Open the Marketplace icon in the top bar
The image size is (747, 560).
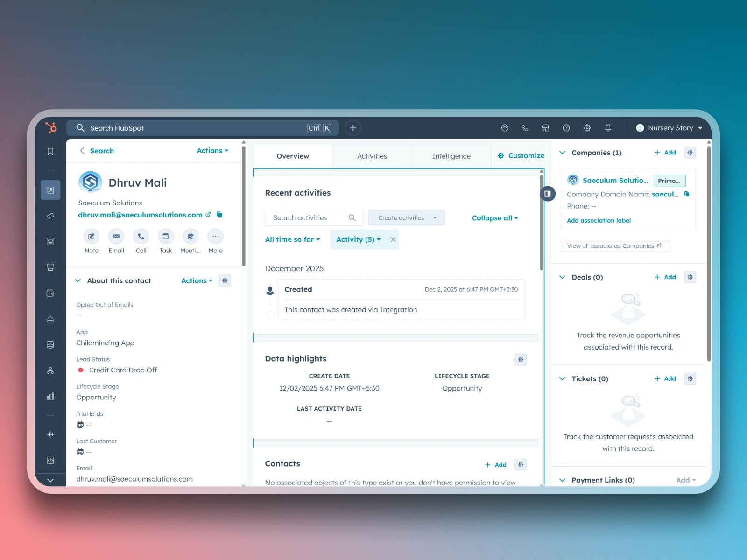[545, 128]
